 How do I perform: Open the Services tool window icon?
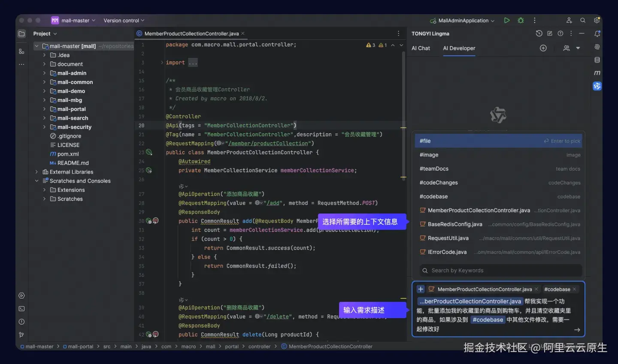(x=21, y=295)
